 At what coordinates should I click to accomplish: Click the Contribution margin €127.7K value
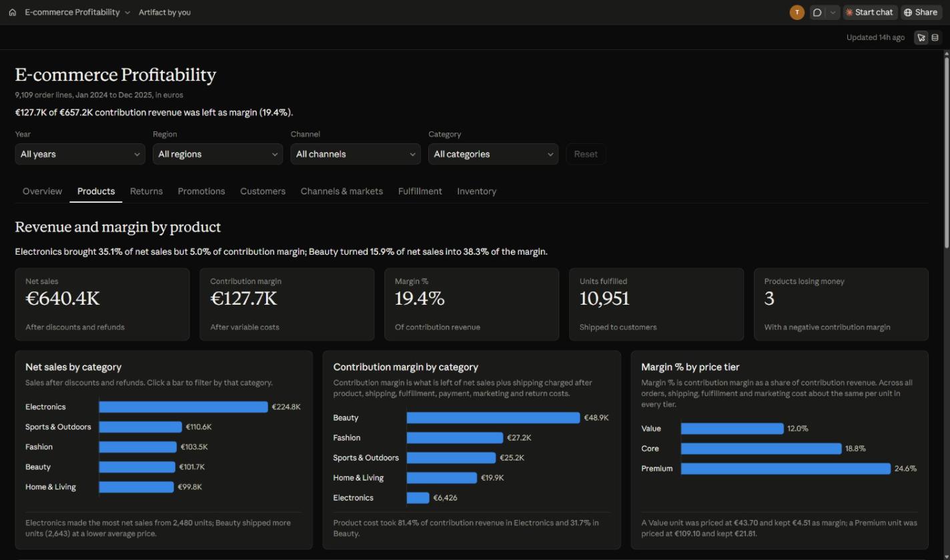[244, 299]
